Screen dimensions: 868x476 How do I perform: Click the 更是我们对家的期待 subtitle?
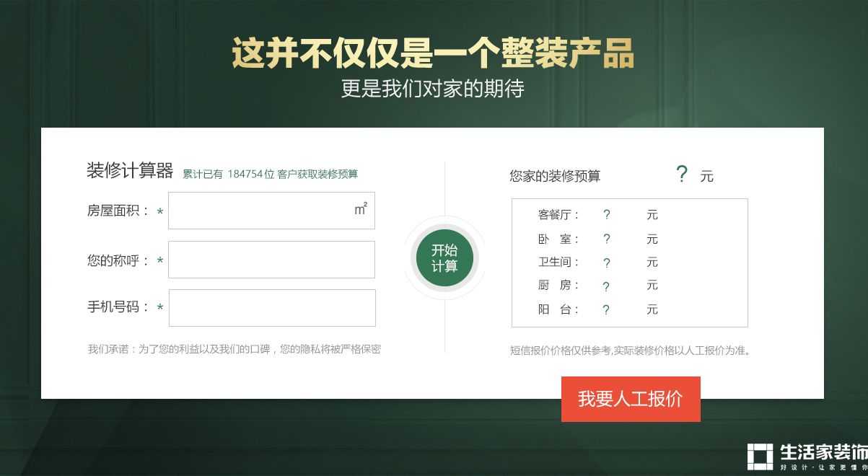point(433,89)
